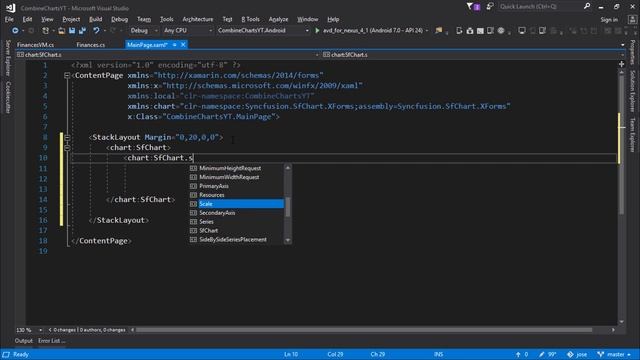640x360 pixels.
Task: Select Series in the IntelliSense list
Action: click(236, 222)
